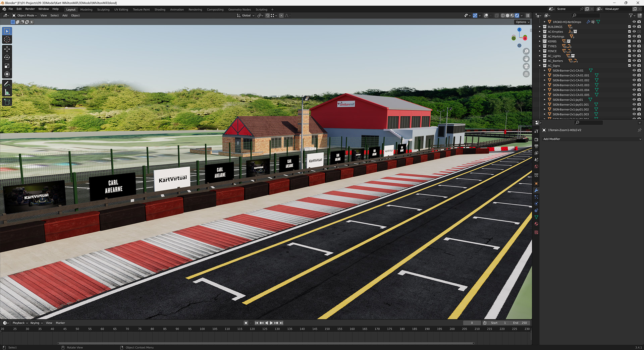Switch perspective/orthographic with the grid gizmo

[x=526, y=74]
